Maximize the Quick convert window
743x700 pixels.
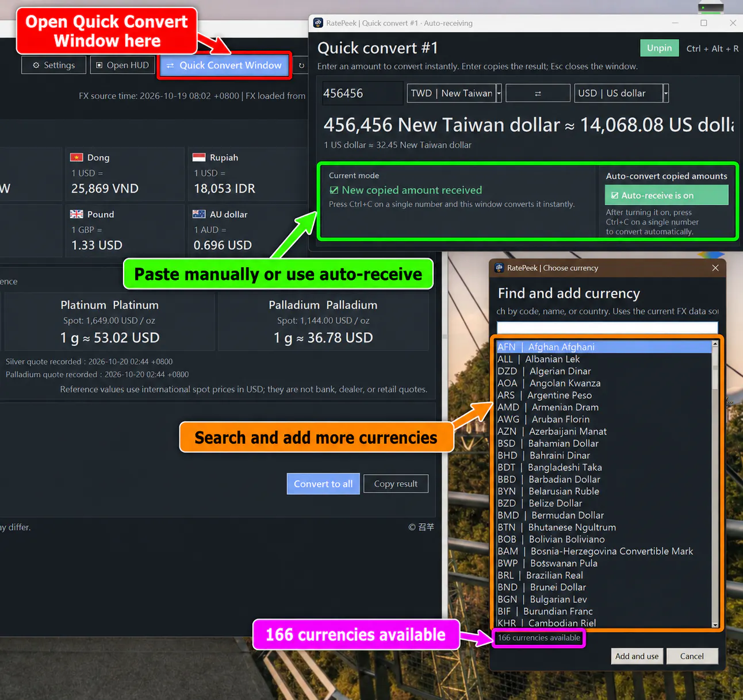[x=703, y=23]
